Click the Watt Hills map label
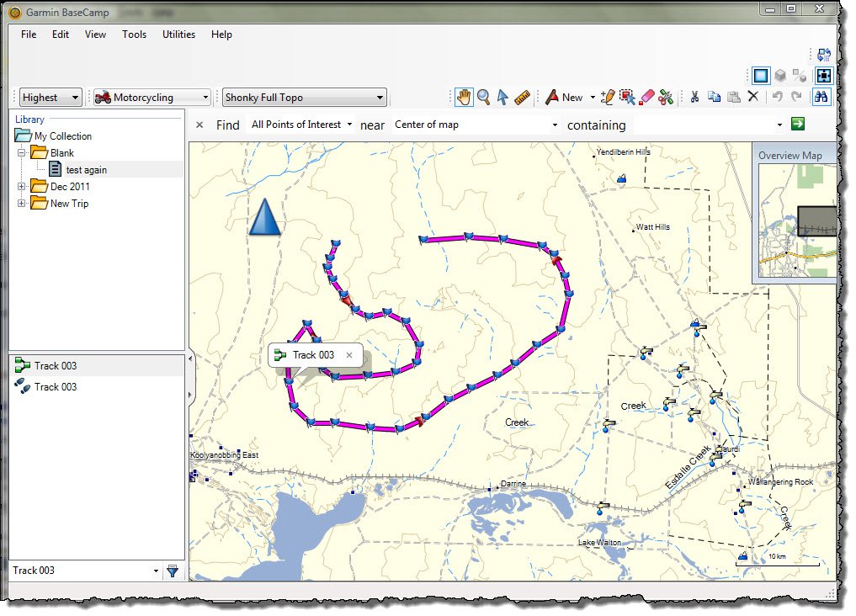Screen dimensions: 856x616 tap(652, 227)
